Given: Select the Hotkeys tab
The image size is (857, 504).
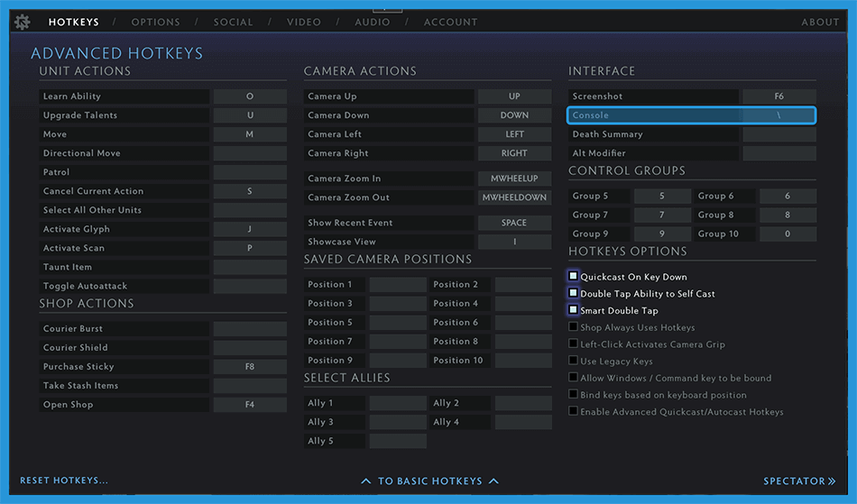Looking at the screenshot, I should (x=74, y=23).
